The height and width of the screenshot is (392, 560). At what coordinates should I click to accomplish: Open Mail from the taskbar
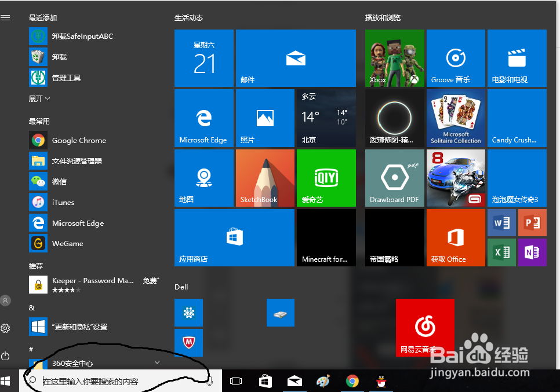[294, 381]
